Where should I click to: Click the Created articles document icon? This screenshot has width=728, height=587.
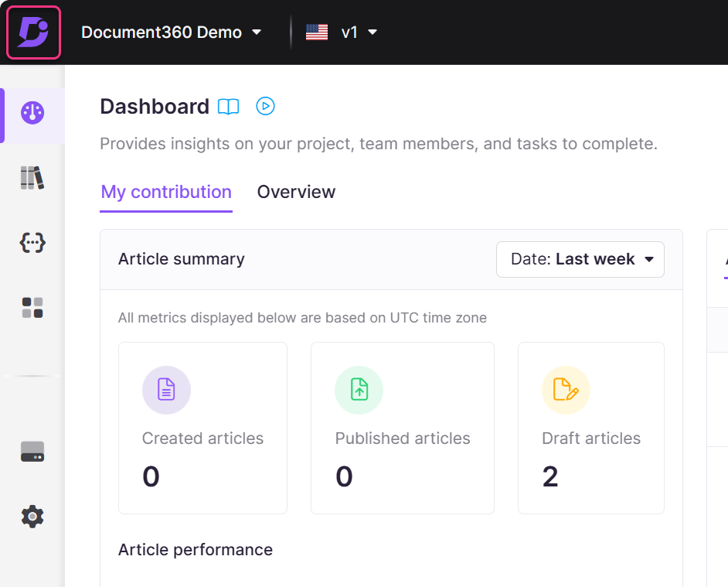[x=166, y=390]
